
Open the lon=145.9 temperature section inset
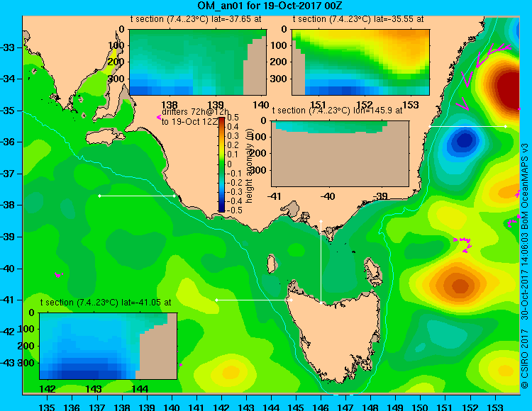click(x=340, y=154)
